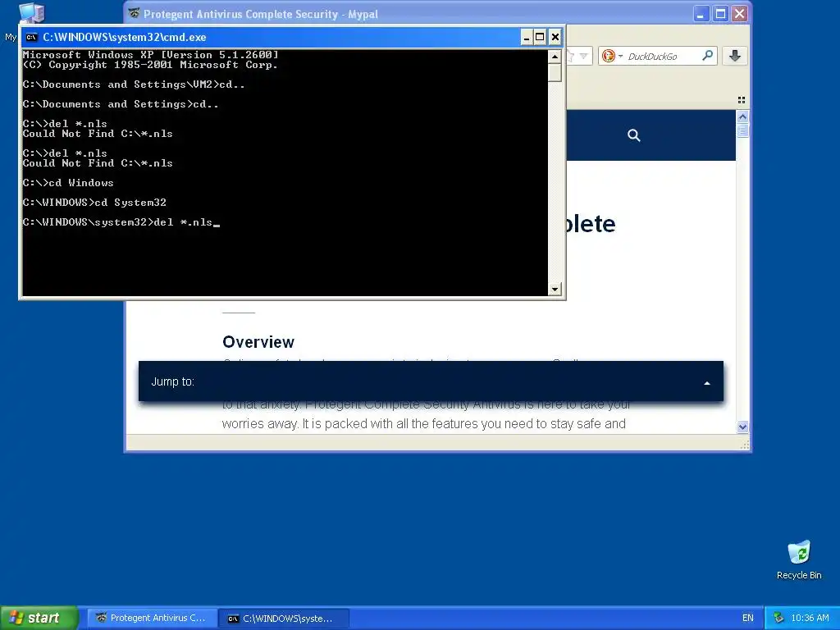Click the 'cd Windows' command line text
The image size is (840, 630).
tap(81, 183)
